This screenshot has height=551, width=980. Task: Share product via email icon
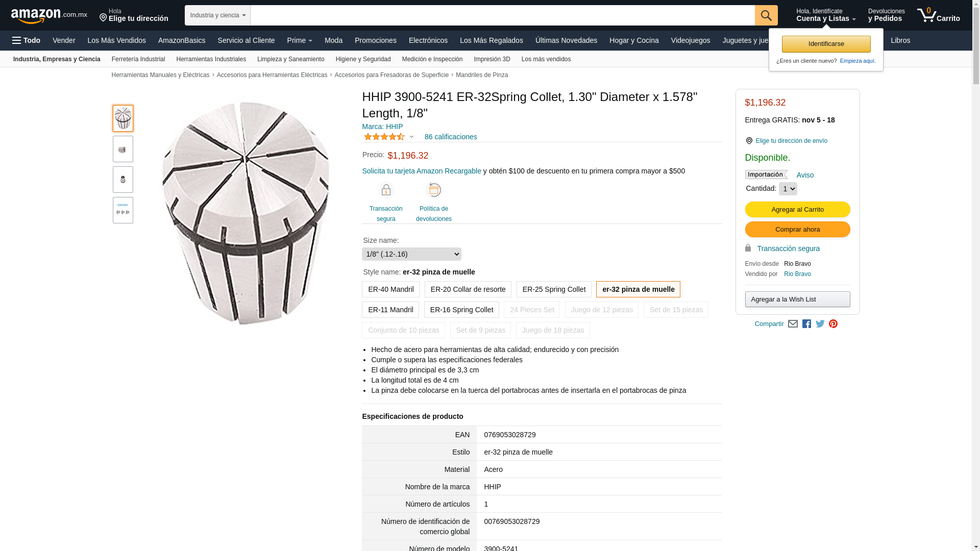click(x=793, y=324)
